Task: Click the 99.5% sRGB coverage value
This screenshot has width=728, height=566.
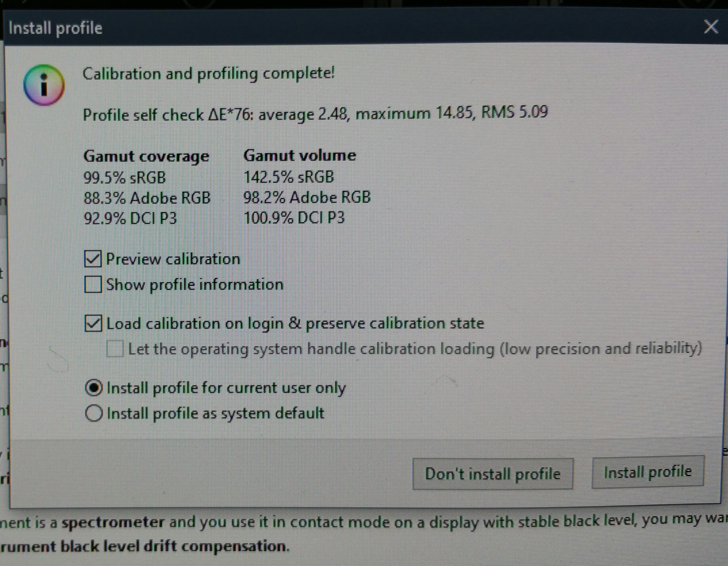Action: (124, 177)
